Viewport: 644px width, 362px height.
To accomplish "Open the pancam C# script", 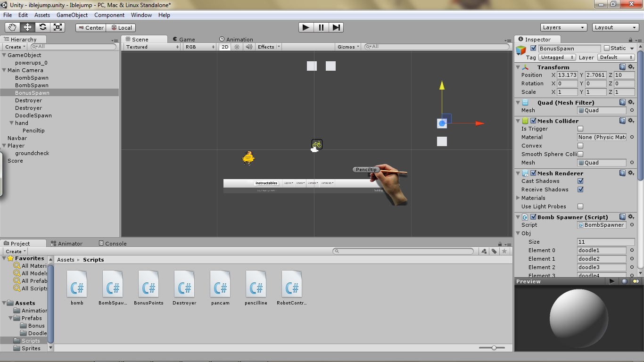I will click(x=220, y=288).
